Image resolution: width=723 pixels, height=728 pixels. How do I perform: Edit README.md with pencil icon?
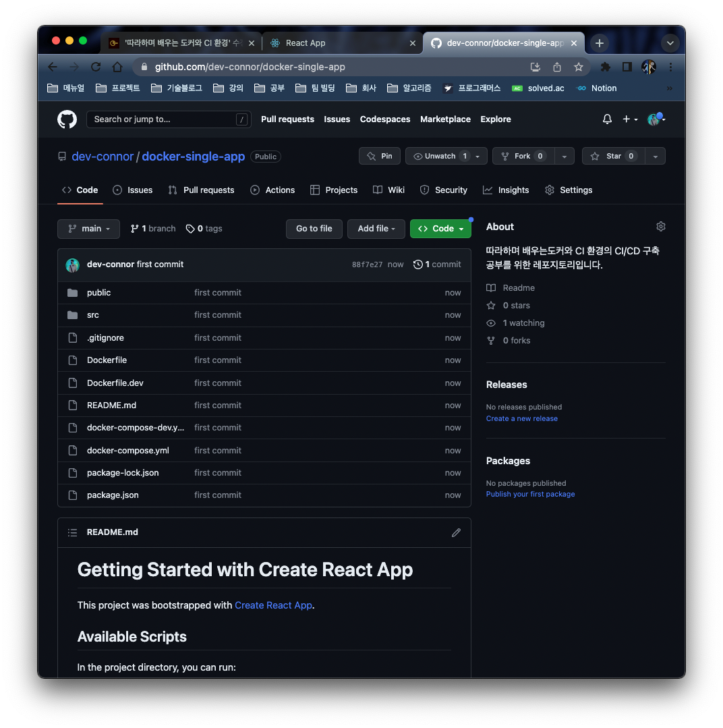[x=456, y=532]
